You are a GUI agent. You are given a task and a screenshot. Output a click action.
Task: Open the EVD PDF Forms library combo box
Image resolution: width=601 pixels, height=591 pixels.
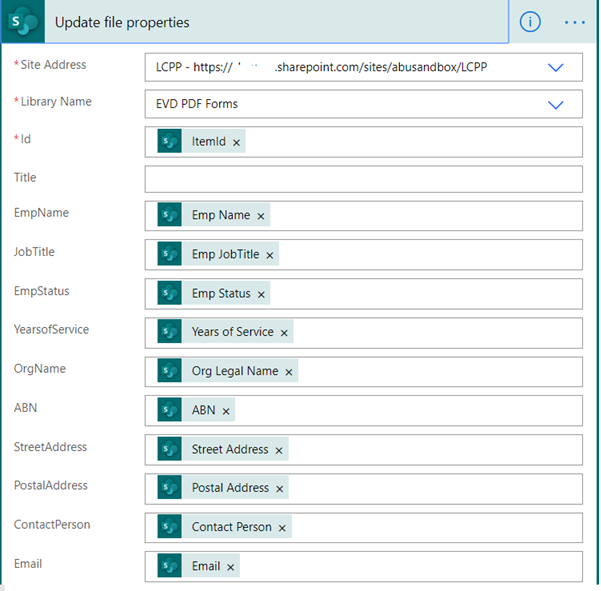364,104
